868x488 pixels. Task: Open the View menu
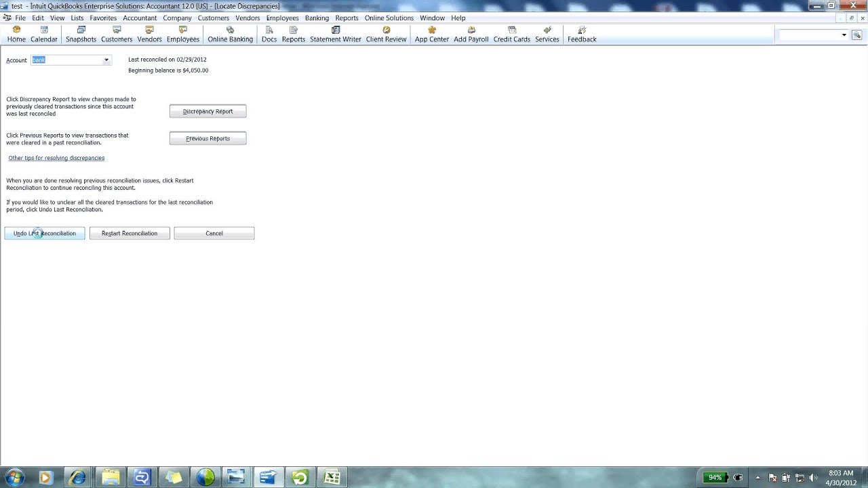coord(57,18)
